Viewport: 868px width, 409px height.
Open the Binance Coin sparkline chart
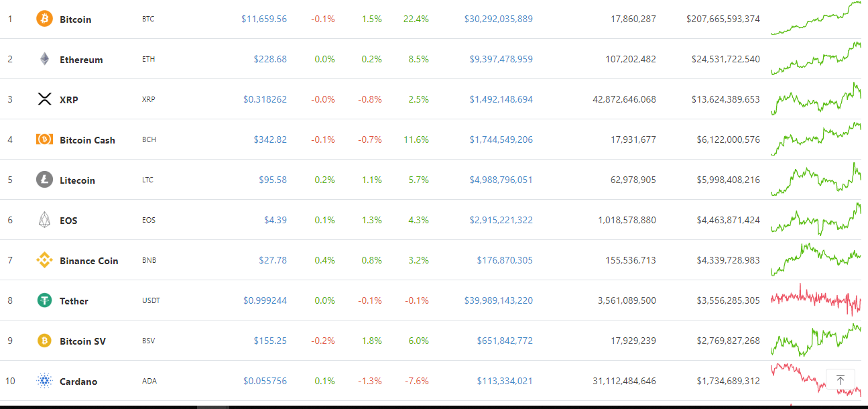point(816,259)
